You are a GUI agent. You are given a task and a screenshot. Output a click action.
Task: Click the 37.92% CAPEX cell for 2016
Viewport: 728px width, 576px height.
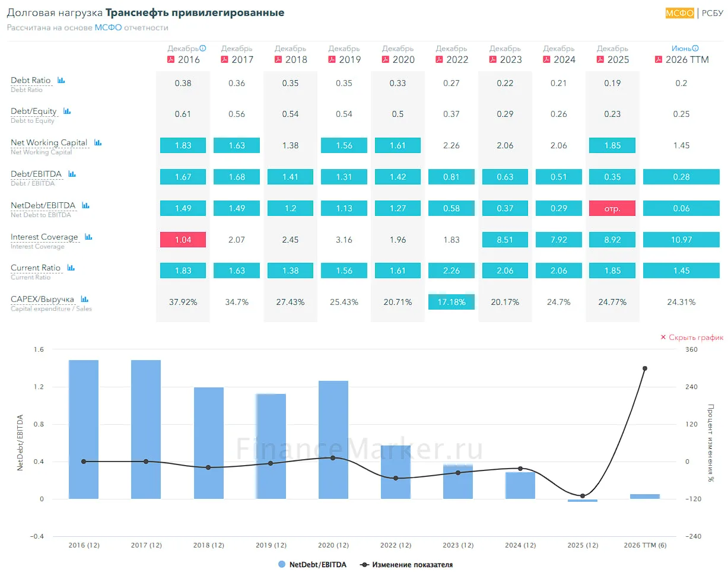pyautogui.click(x=183, y=302)
